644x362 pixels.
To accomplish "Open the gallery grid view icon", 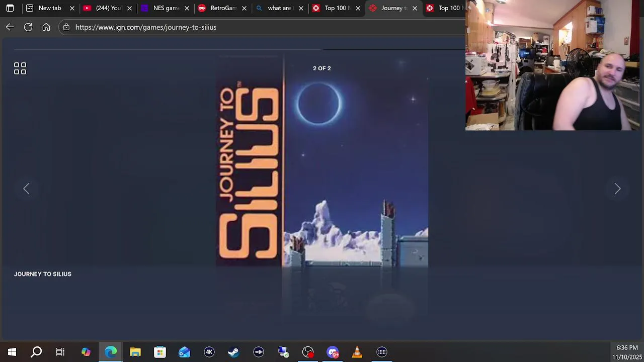I will tap(20, 68).
